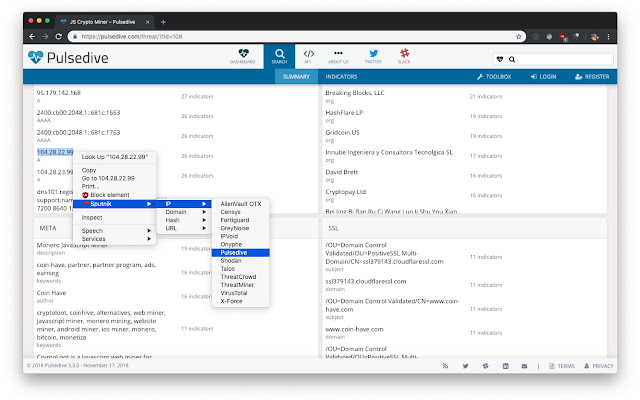
Task: Click the browser address bar URL
Action: tap(131, 36)
